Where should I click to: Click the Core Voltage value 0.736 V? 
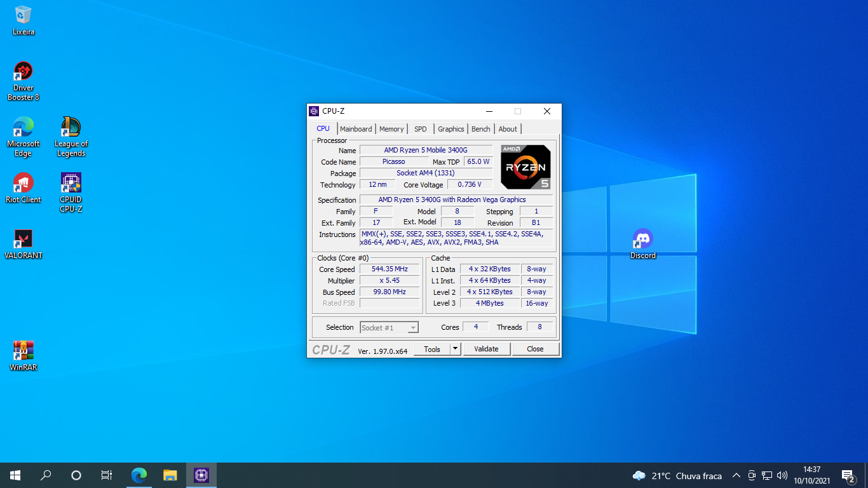tap(470, 184)
